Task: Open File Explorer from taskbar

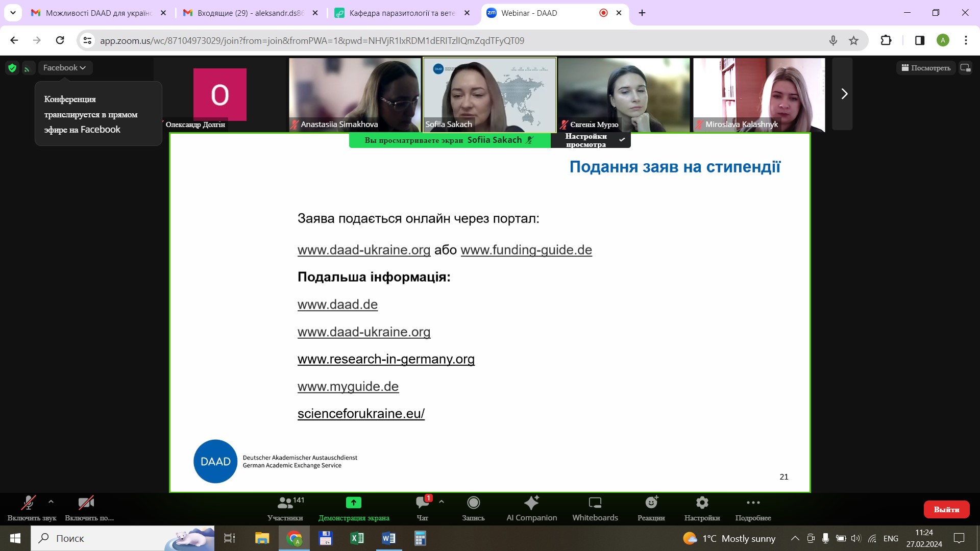Action: 262,538
